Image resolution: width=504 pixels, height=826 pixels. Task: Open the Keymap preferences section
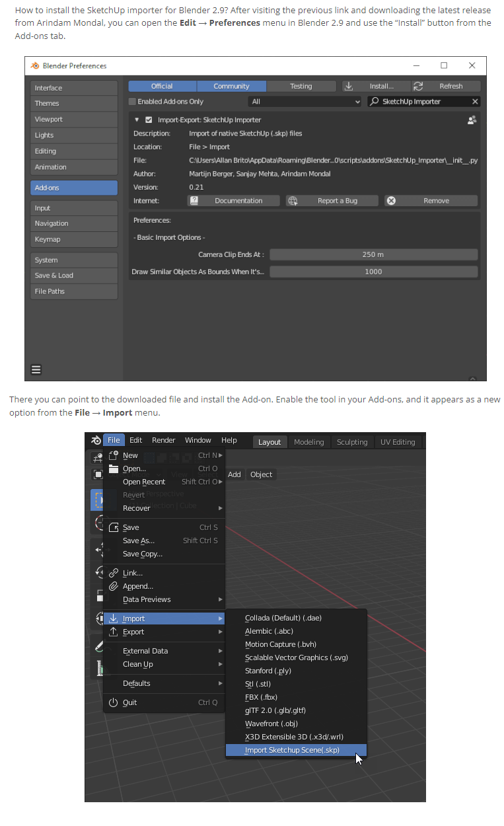coord(74,239)
